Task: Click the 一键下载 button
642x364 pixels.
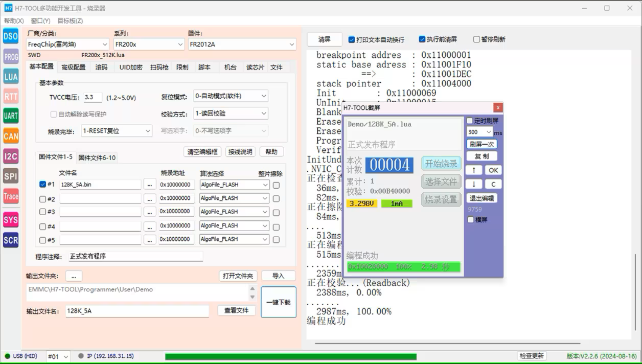Action: (279, 302)
